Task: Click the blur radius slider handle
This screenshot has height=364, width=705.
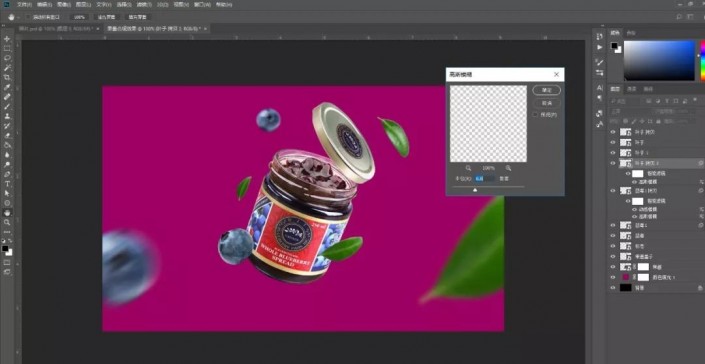Action: [x=475, y=190]
